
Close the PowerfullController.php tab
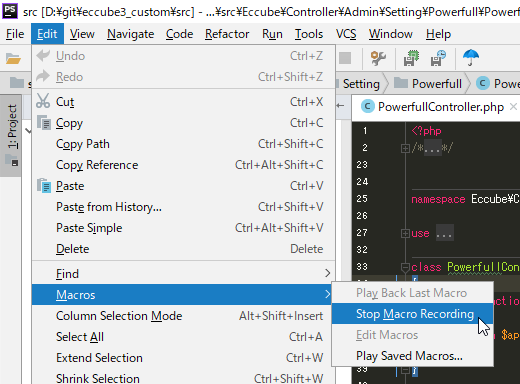pos(513,107)
